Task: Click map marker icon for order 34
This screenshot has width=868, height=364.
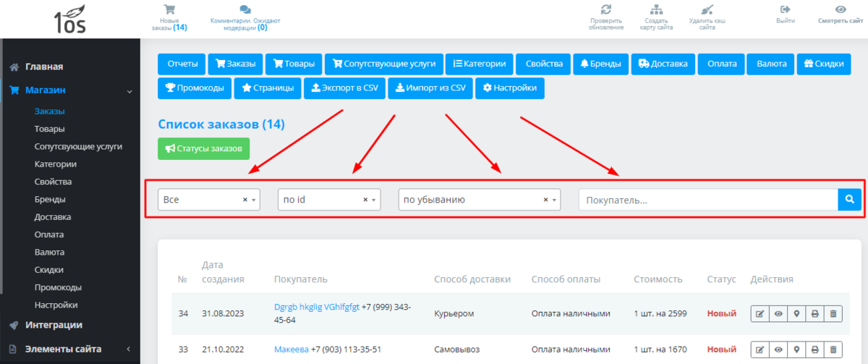Action: click(x=796, y=314)
